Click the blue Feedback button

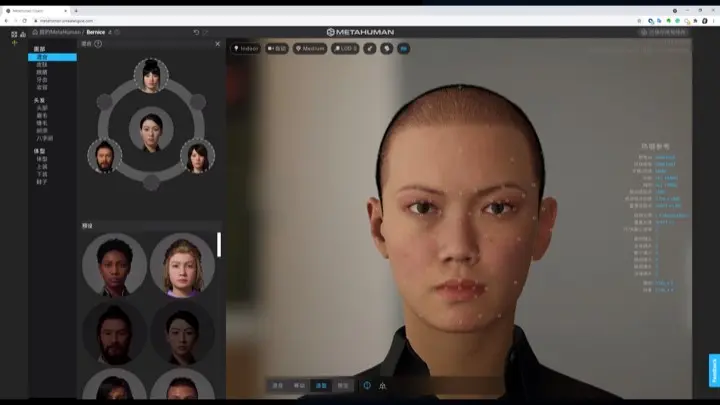(x=714, y=370)
